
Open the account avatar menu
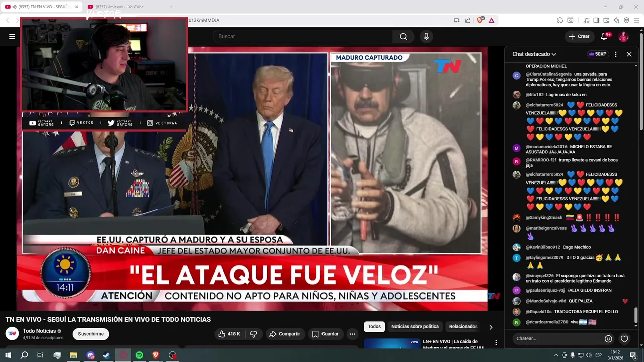[x=623, y=36]
